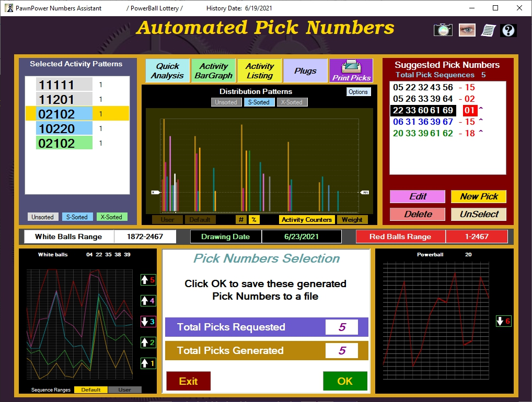Screen dimensions: 532x402
Task: Switch graph to number count (#)
Action: pyautogui.click(x=241, y=220)
